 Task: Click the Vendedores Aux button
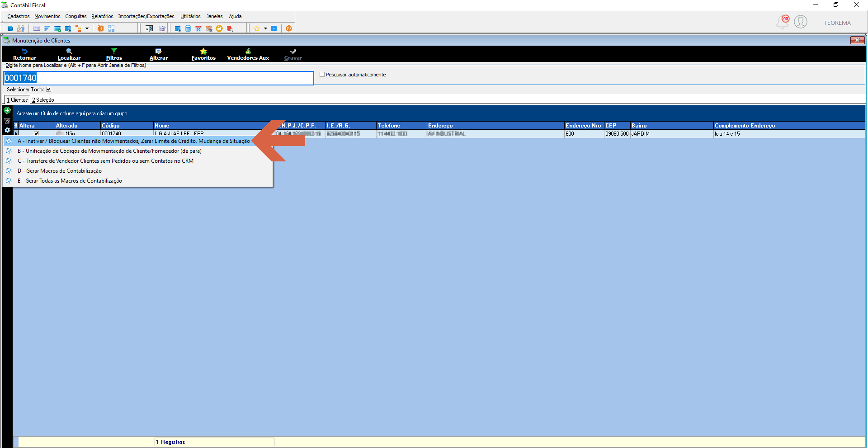tap(248, 54)
